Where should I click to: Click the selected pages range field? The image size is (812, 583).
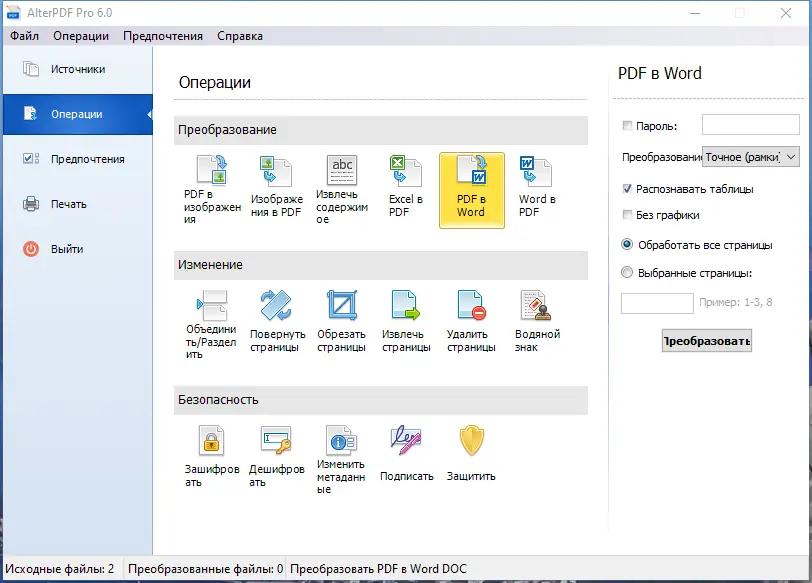(657, 303)
